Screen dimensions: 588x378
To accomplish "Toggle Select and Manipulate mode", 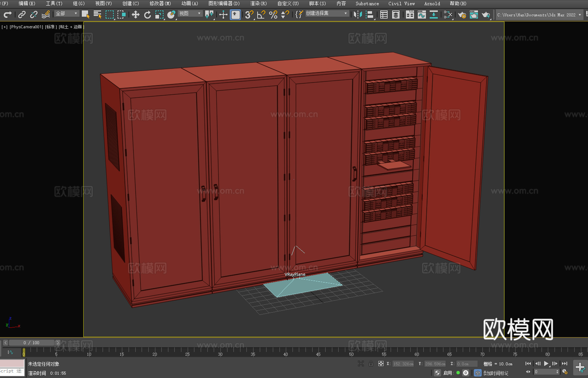I will pyautogui.click(x=223, y=14).
